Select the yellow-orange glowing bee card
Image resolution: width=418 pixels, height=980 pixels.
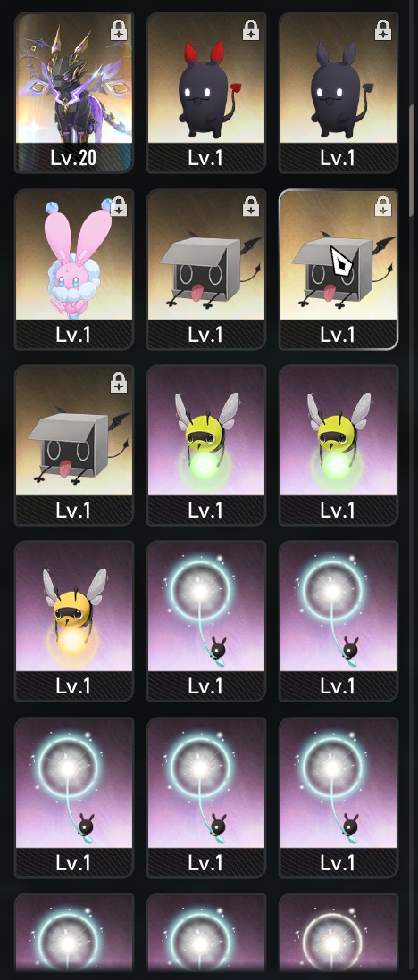74,621
